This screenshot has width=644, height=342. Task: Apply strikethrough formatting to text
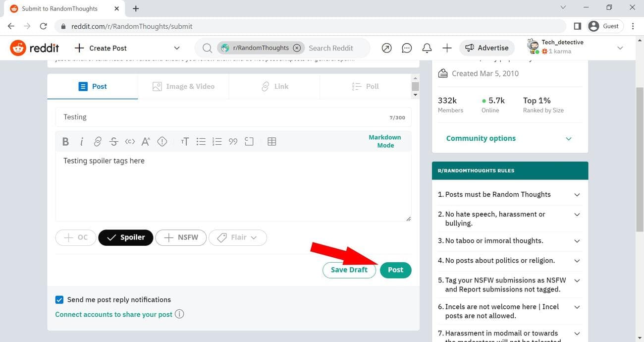coord(113,142)
